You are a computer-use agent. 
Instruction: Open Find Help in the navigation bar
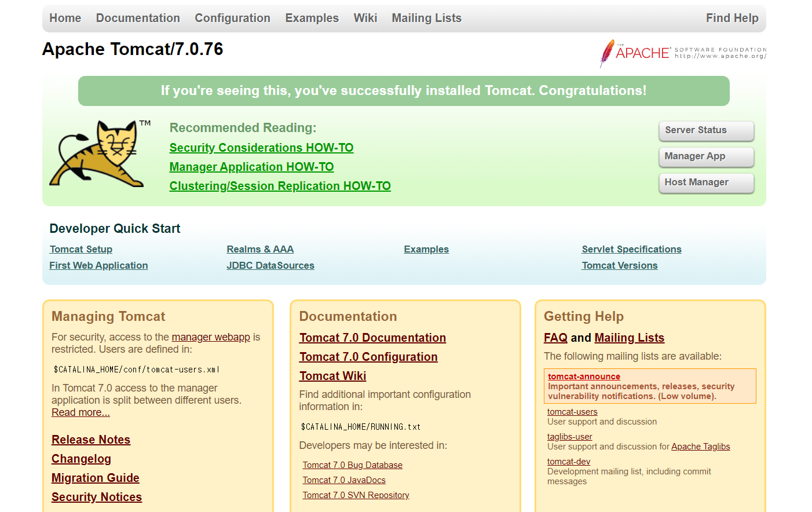pyautogui.click(x=732, y=18)
